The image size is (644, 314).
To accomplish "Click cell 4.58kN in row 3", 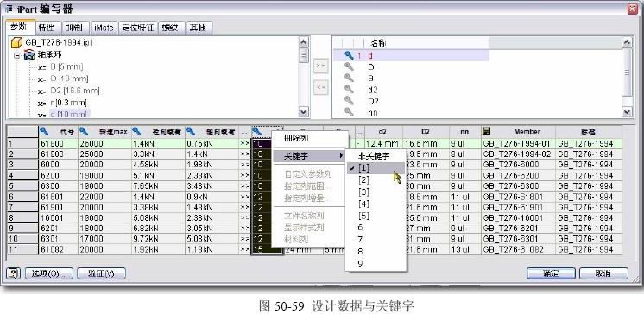I will coord(158,165).
